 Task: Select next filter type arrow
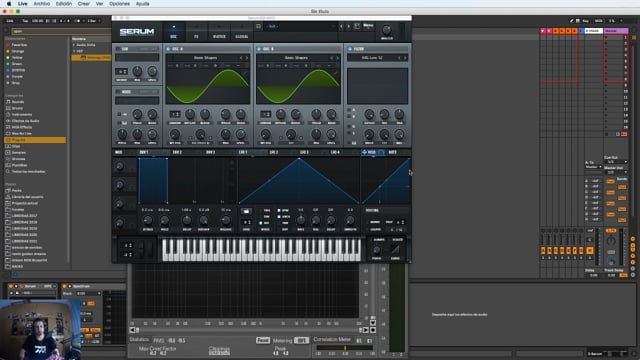coord(405,58)
